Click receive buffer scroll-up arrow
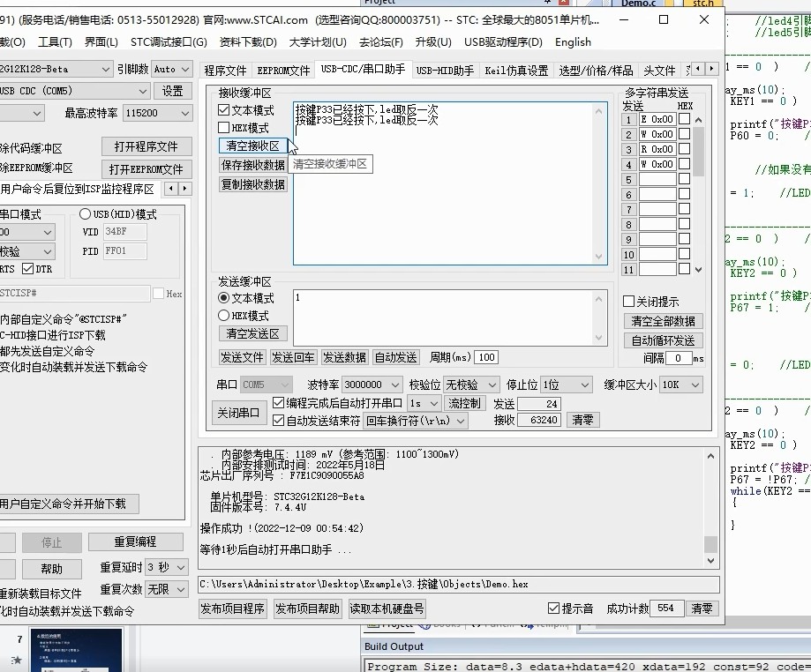 (x=598, y=111)
